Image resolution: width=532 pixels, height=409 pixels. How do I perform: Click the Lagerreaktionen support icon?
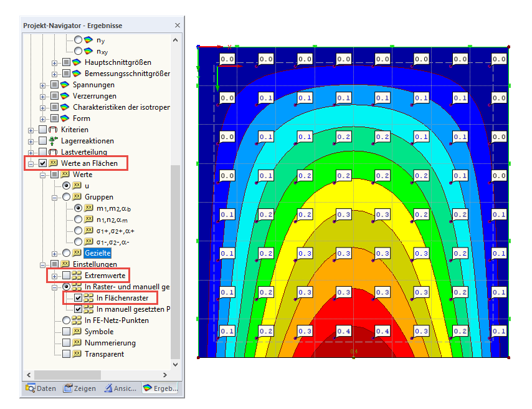pos(52,141)
